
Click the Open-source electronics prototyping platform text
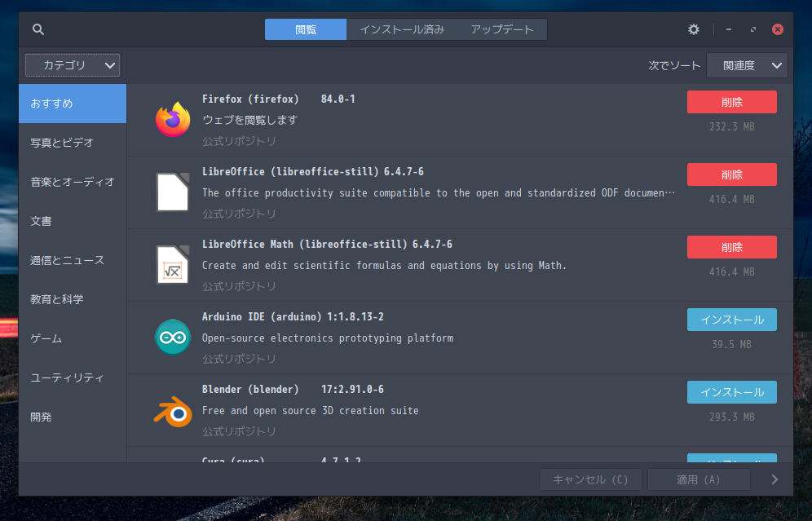[x=328, y=338]
